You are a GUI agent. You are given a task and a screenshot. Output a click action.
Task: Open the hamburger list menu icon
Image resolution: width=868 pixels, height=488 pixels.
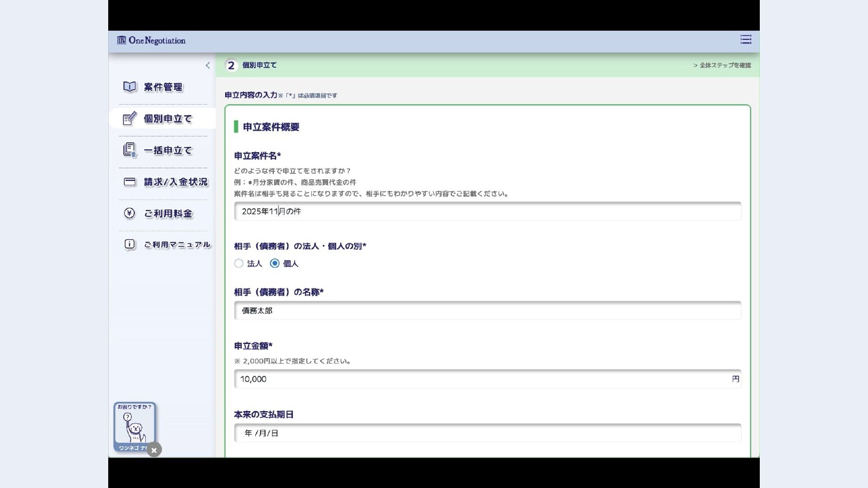click(x=746, y=39)
